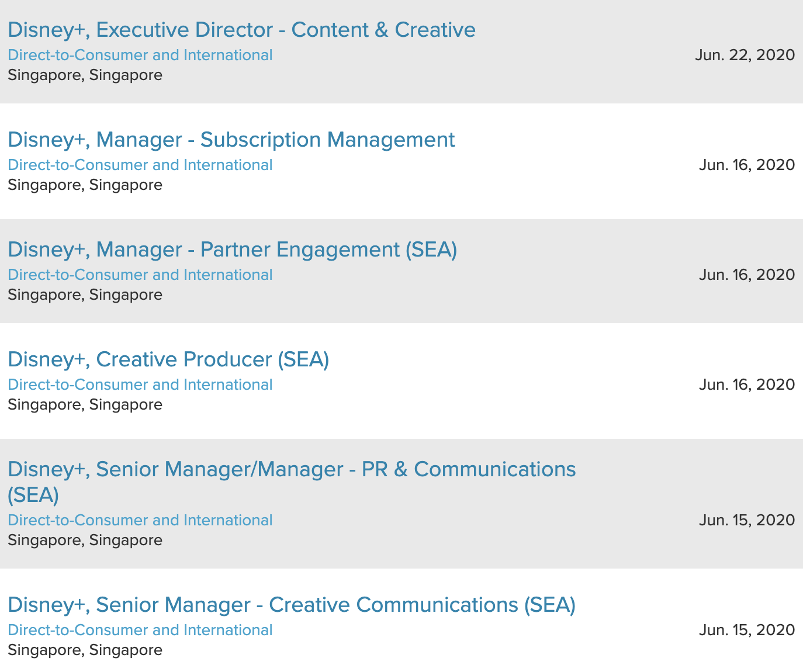
Task: Click the Jun. 15, 2020 date beside PR & Communications
Action: point(746,521)
